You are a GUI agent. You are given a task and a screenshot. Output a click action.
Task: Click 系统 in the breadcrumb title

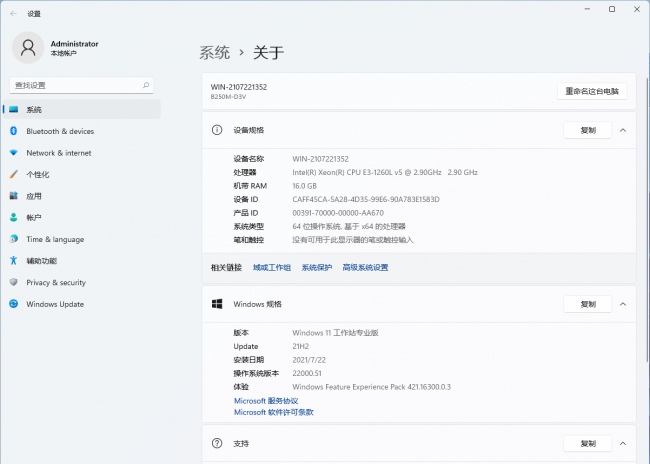click(x=214, y=53)
